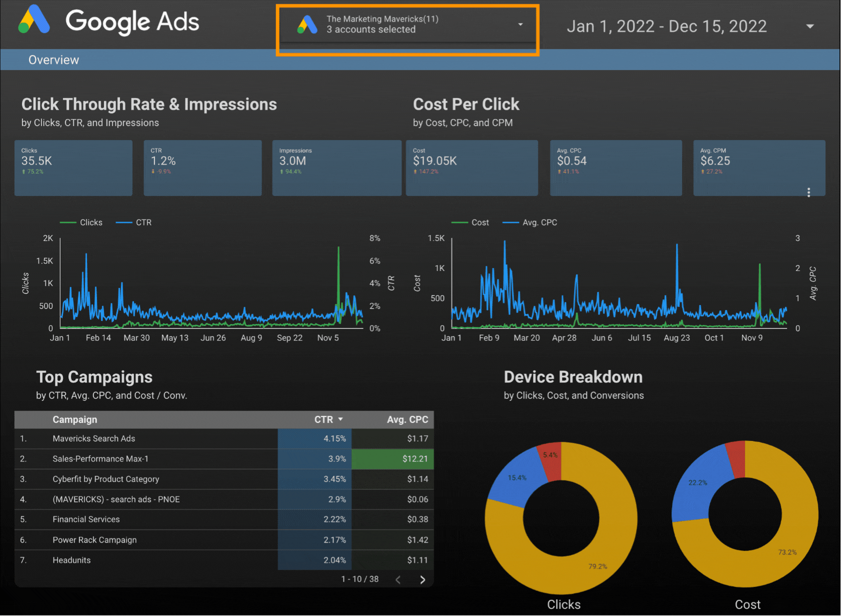The width and height of the screenshot is (841, 616).
Task: Click the Avg. CPC $0.54 scorecard
Action: pyautogui.click(x=616, y=167)
